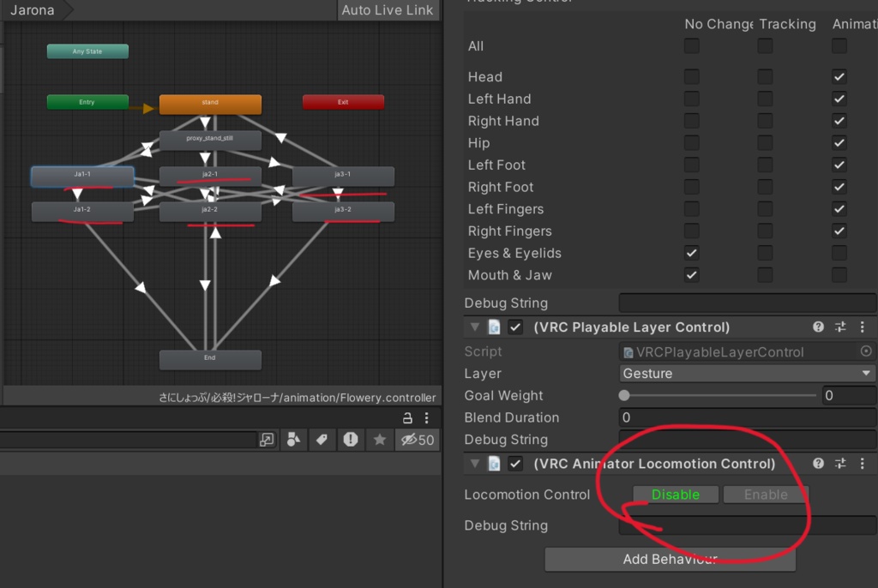This screenshot has height=588, width=878.
Task: Click the VRC Animator Locomotion Control script icon
Action: (x=494, y=464)
